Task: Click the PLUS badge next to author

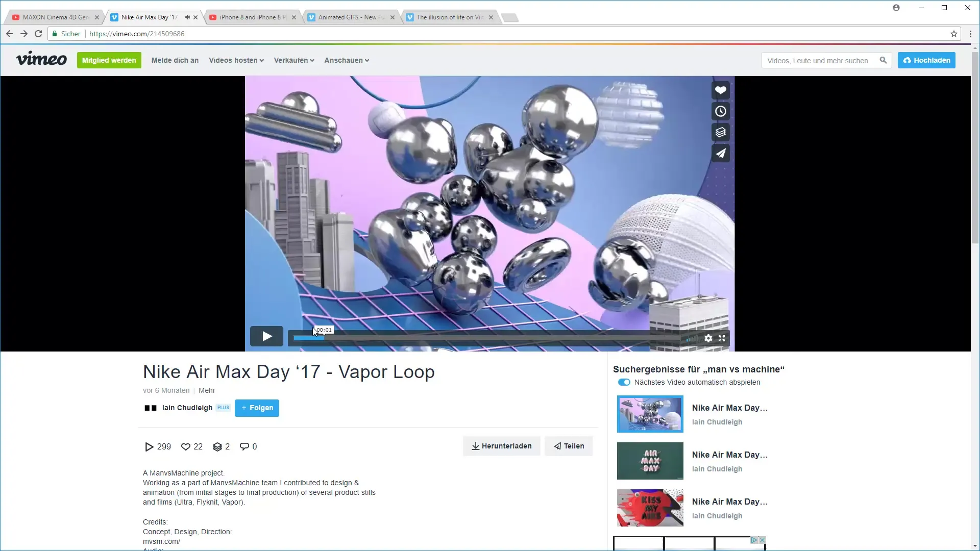Action: 223,408
